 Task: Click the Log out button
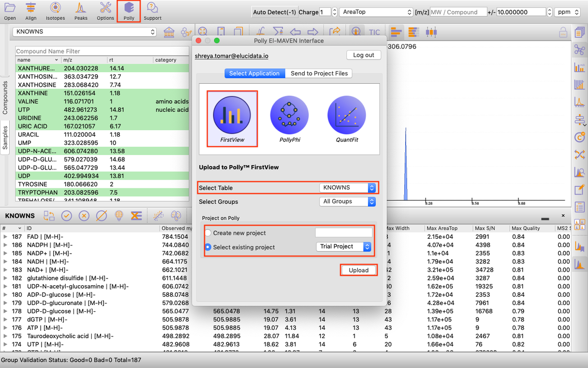[364, 55]
